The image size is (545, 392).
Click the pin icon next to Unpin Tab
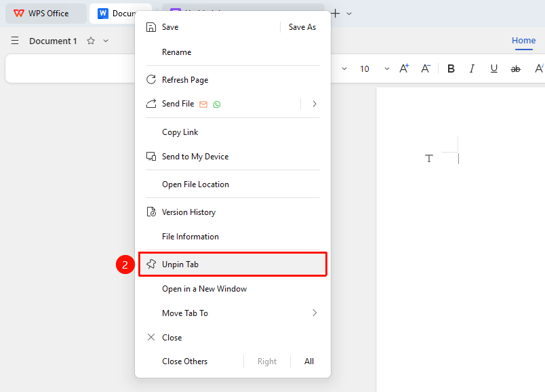click(x=151, y=264)
